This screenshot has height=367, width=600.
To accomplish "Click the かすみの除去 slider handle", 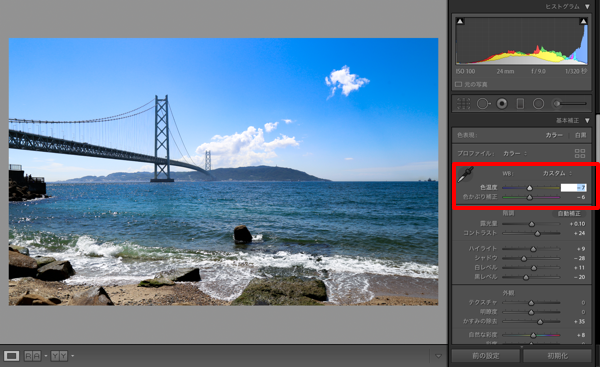I will [x=540, y=322].
